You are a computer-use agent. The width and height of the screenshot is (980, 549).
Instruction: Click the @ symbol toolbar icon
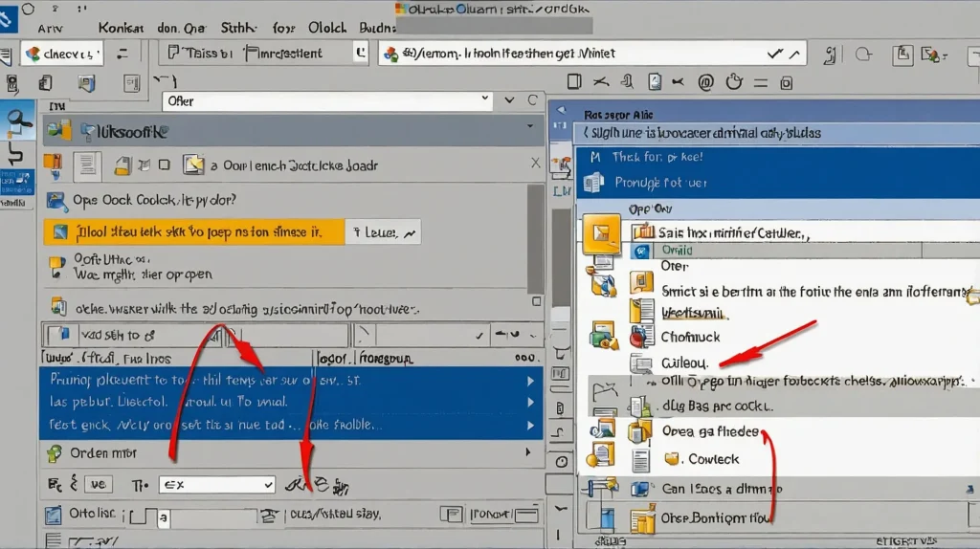[705, 82]
